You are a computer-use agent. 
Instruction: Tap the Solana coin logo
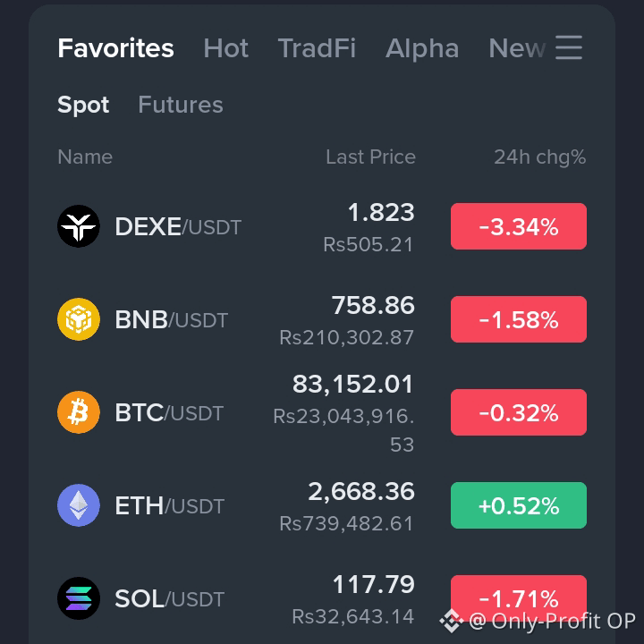79,598
